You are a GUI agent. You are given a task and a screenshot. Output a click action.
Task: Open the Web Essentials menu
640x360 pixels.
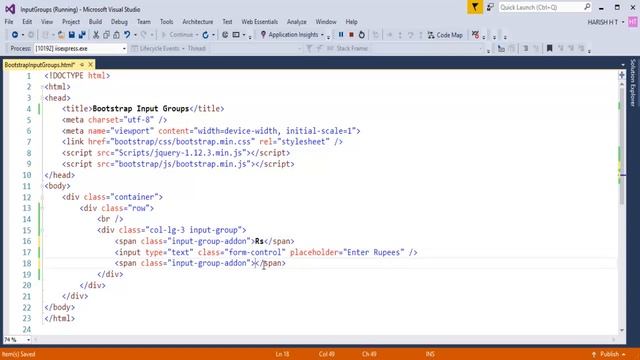pyautogui.click(x=260, y=22)
